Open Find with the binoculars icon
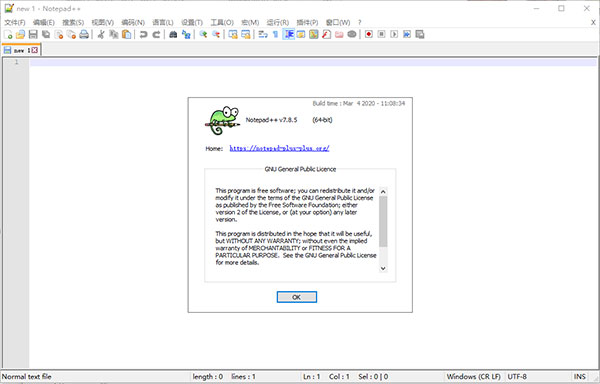 [173, 35]
